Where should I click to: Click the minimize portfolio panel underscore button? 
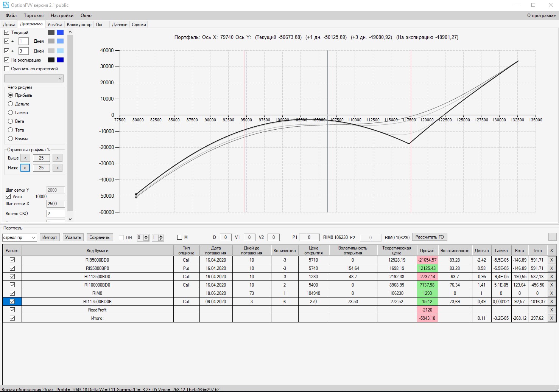pyautogui.click(x=552, y=237)
